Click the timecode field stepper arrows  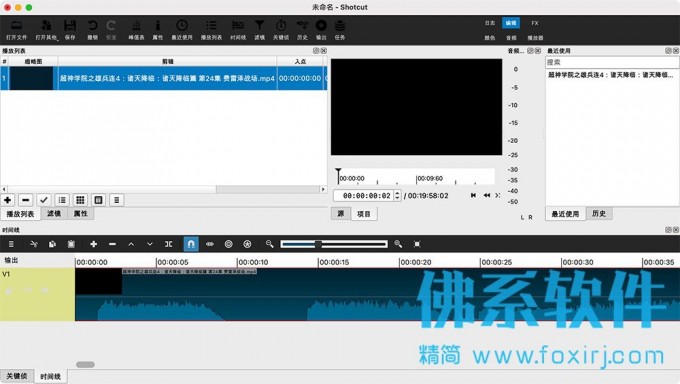[x=397, y=196]
